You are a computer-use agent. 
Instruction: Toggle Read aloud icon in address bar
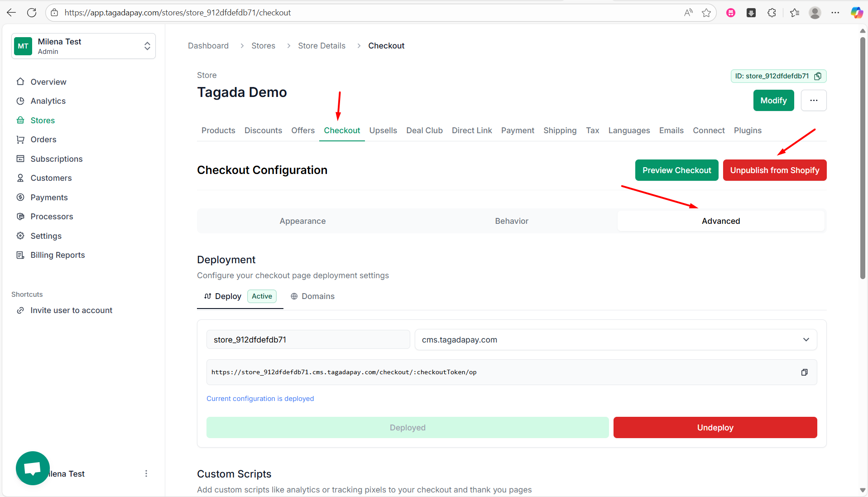[x=688, y=13]
